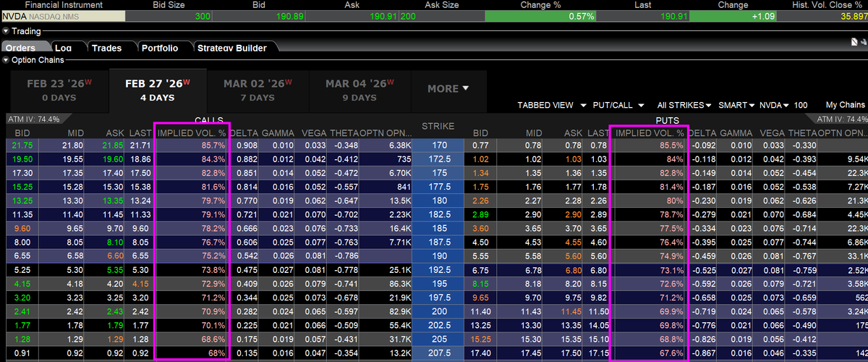Click the calls DELTA column header
The image size is (868, 362).
coord(244,133)
